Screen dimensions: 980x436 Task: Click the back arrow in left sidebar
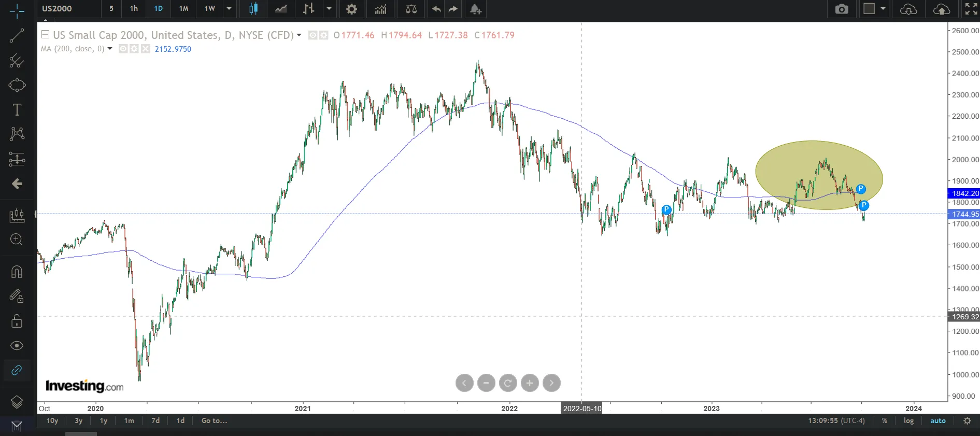click(x=17, y=184)
